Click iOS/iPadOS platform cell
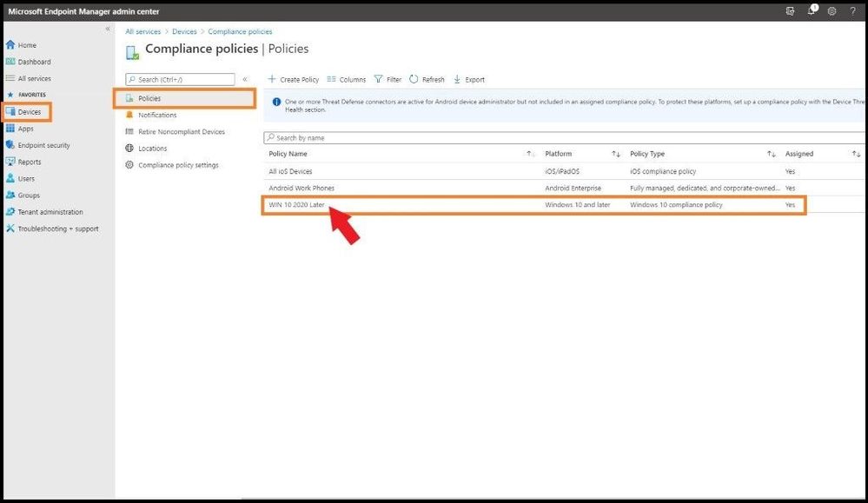Viewport: 868px width, 503px height. click(x=562, y=171)
